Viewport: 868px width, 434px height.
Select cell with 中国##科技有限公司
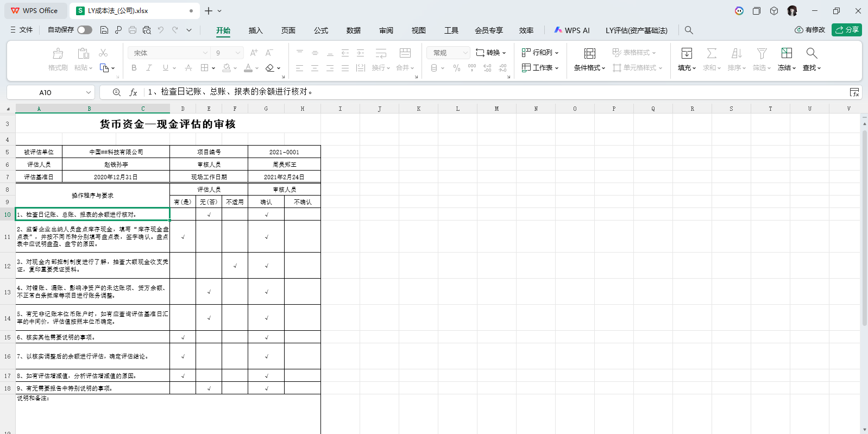pyautogui.click(x=116, y=152)
